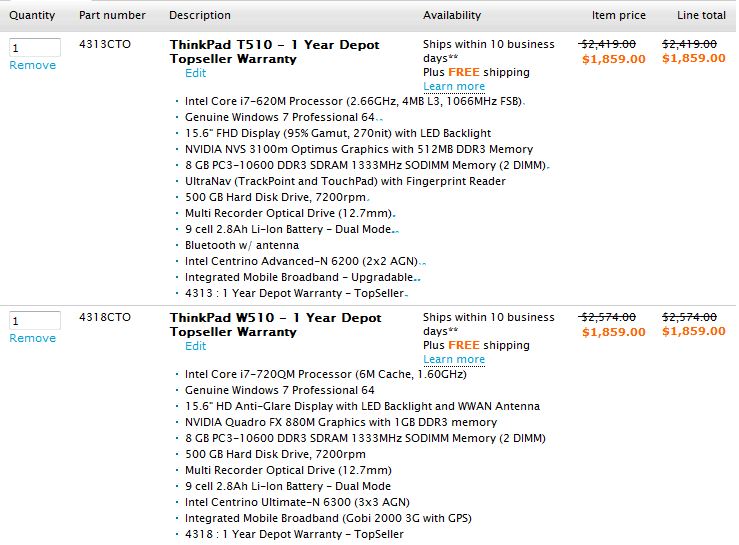Click the quantity field for ThinkPad W510

35,321
